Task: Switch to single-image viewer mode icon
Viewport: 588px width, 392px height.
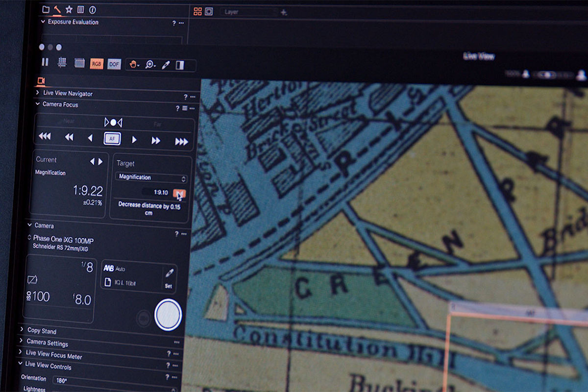Action: (209, 11)
